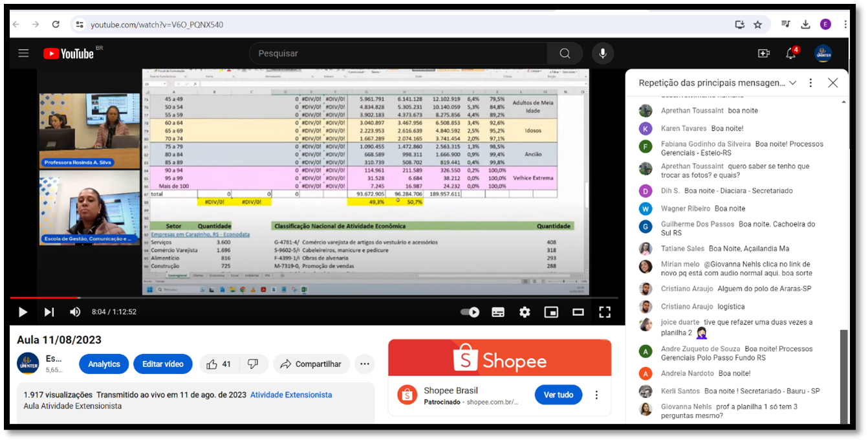The image size is (868, 442).
Task: Open the create video icon
Action: [x=764, y=54]
